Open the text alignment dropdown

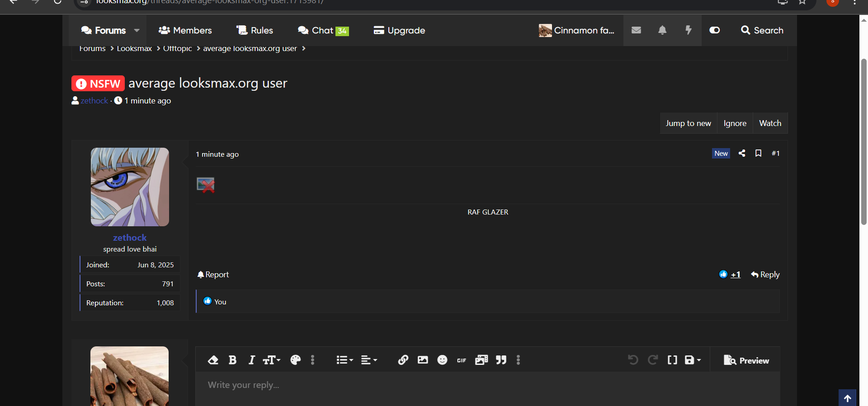(x=369, y=360)
